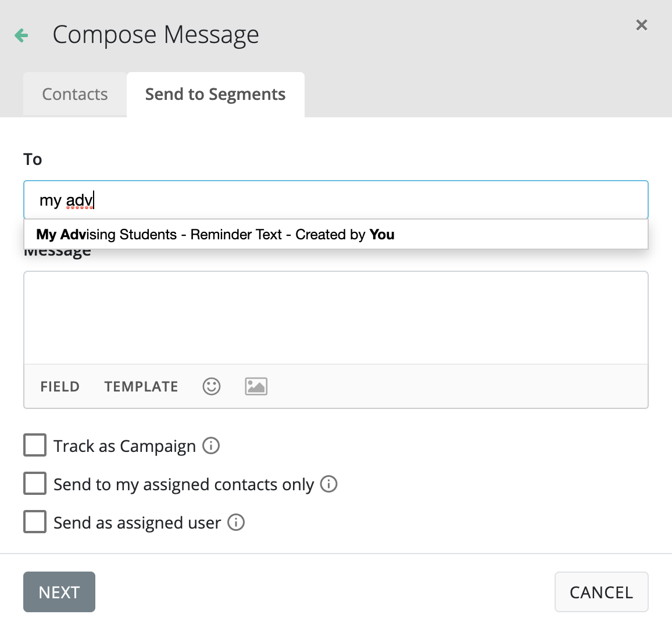Switch to the Contacts tab
Viewport: 672px width, 625px height.
tap(75, 94)
